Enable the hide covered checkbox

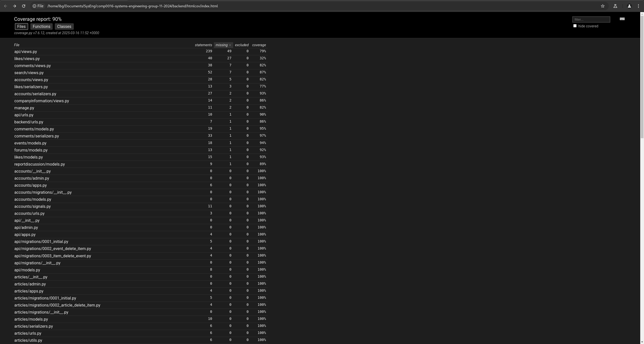point(575,26)
